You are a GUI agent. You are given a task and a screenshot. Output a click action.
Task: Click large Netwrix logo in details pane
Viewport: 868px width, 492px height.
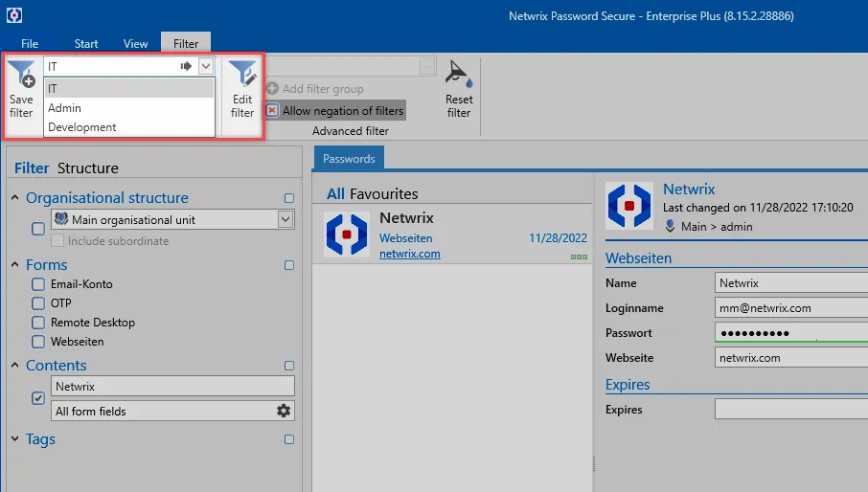tap(629, 206)
